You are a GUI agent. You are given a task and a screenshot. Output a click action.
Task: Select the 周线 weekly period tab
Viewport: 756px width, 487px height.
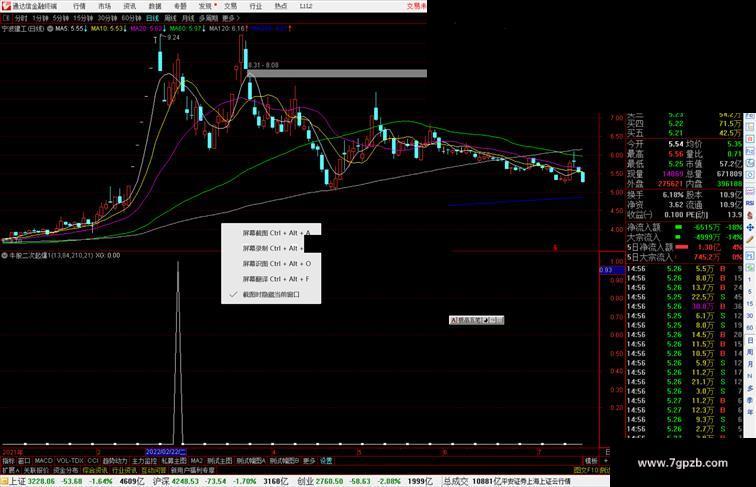[x=170, y=18]
